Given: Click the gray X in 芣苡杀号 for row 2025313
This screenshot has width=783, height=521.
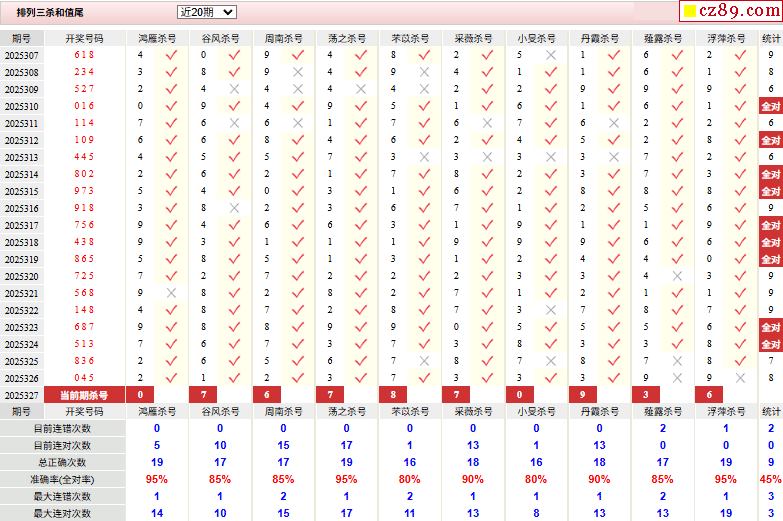Looking at the screenshot, I should (424, 157).
